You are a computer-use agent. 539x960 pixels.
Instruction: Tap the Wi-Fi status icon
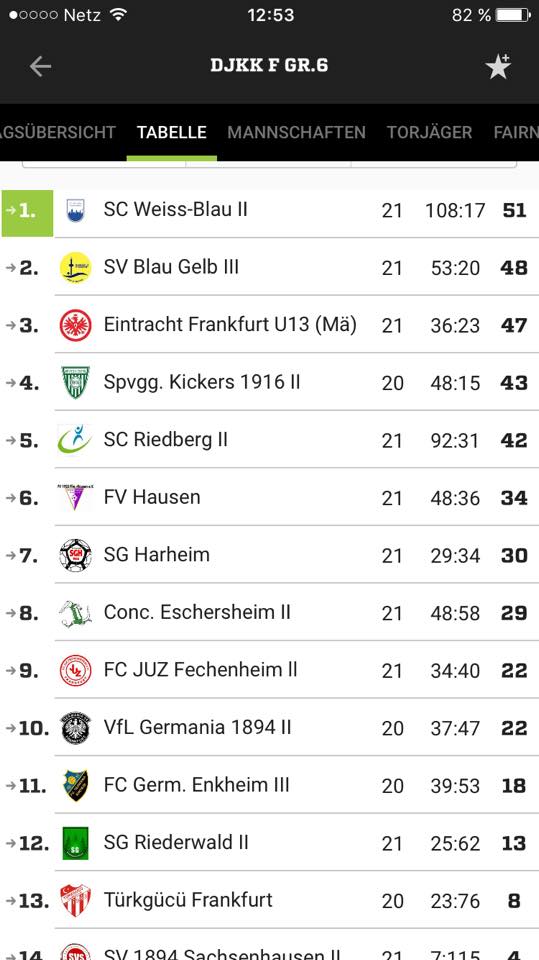coord(117,15)
